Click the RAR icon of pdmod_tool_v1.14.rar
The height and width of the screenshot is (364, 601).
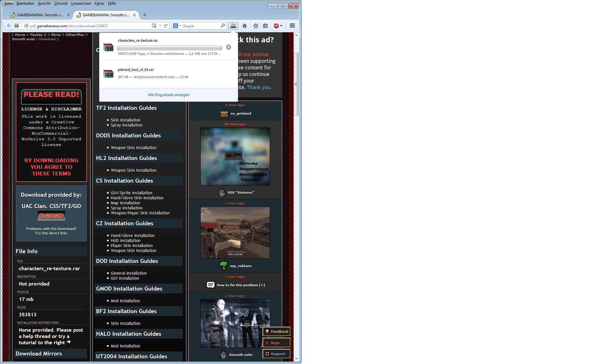point(108,73)
